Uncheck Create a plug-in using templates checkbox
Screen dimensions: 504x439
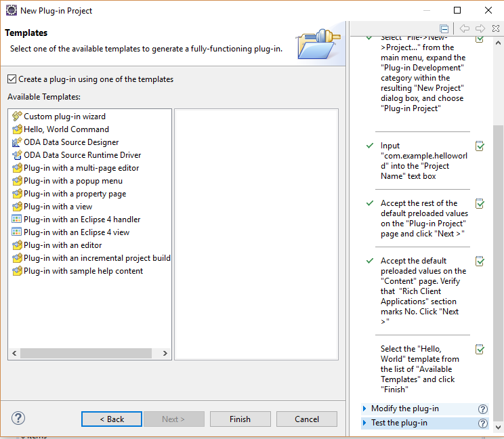click(x=12, y=79)
